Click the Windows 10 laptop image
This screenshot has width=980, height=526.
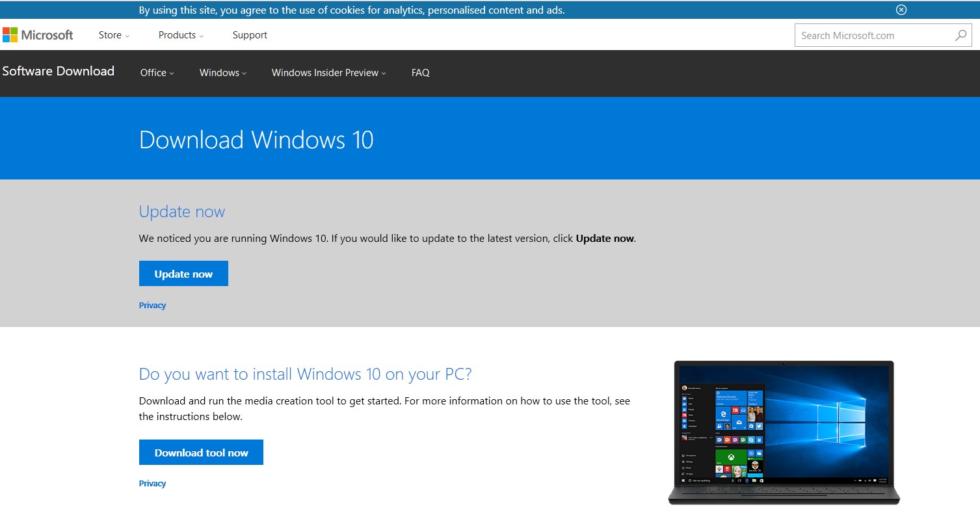click(784, 432)
